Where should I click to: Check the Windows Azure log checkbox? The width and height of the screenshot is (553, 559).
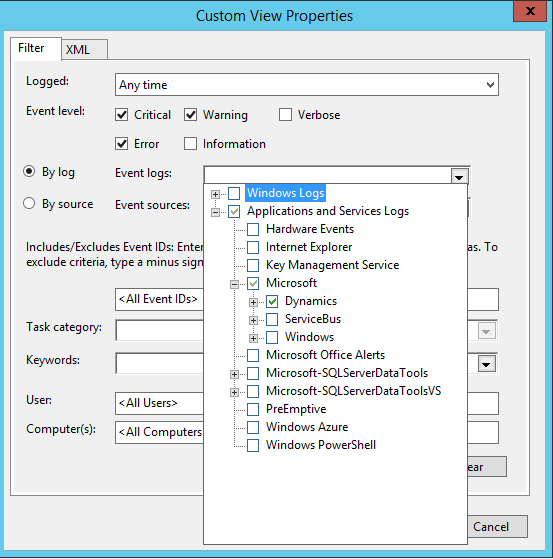pos(253,427)
